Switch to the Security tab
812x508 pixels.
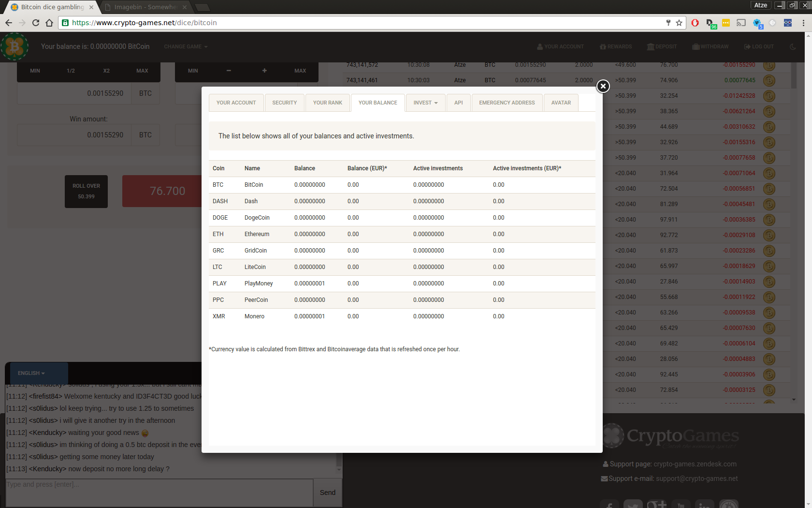285,103
